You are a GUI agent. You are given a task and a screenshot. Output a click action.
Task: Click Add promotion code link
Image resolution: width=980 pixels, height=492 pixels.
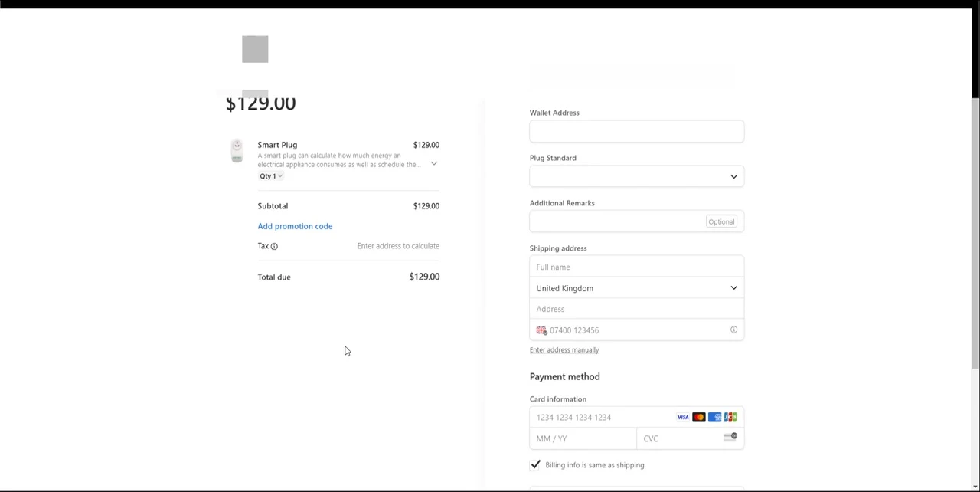click(x=295, y=226)
